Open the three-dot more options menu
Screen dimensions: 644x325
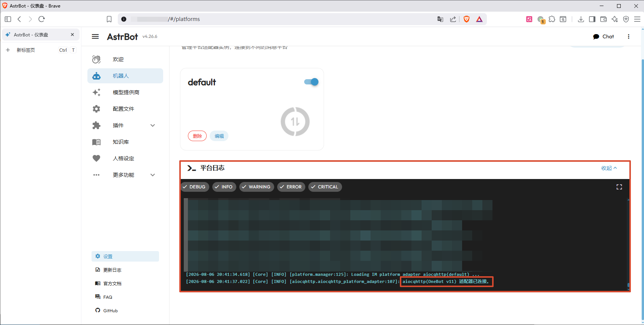(x=629, y=36)
